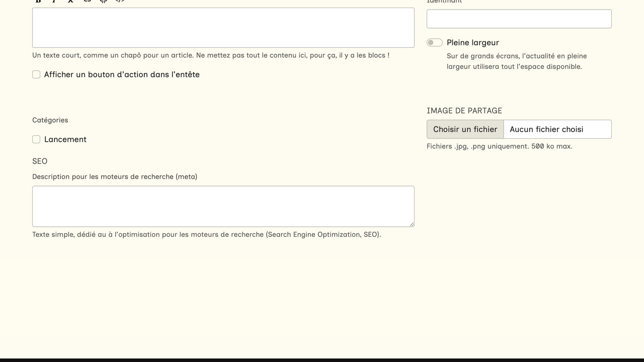
Task: Apply superscript X formatting in toolbar
Action: pos(70,1)
